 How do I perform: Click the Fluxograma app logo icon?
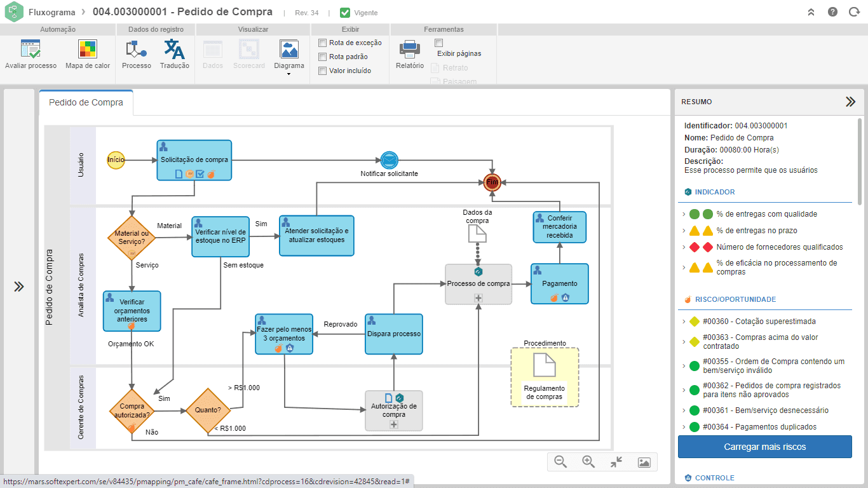coord(14,12)
